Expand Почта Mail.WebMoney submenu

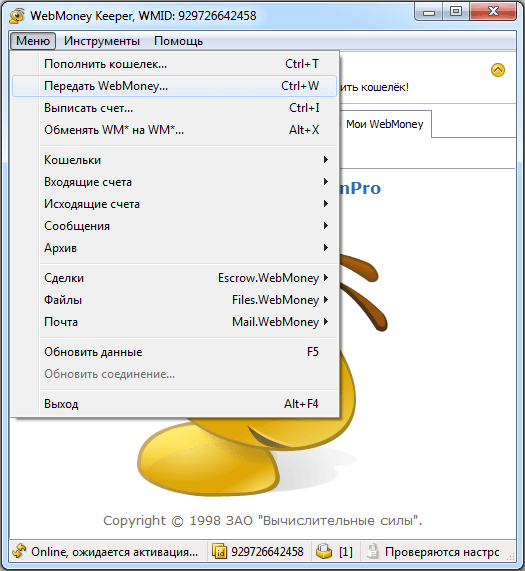point(174,322)
